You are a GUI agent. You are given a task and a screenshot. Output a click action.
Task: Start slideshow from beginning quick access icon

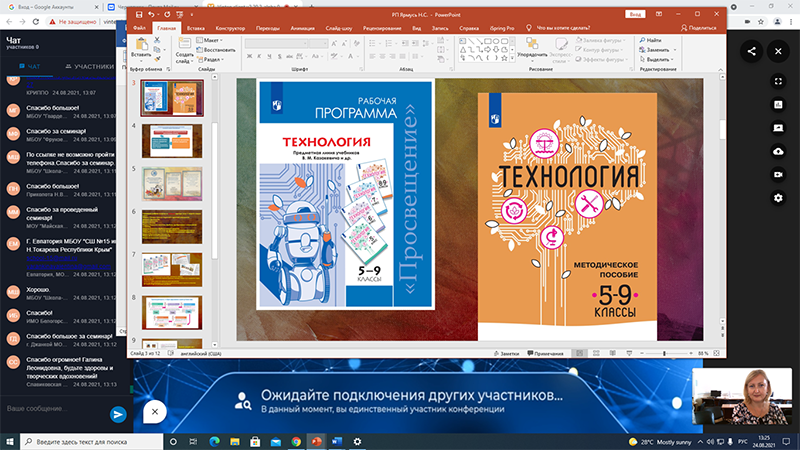click(179, 14)
